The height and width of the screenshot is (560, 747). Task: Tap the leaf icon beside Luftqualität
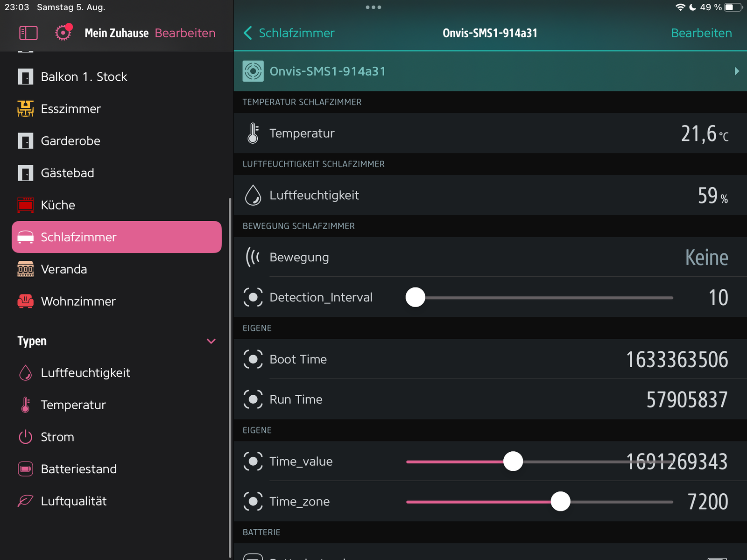point(25,501)
